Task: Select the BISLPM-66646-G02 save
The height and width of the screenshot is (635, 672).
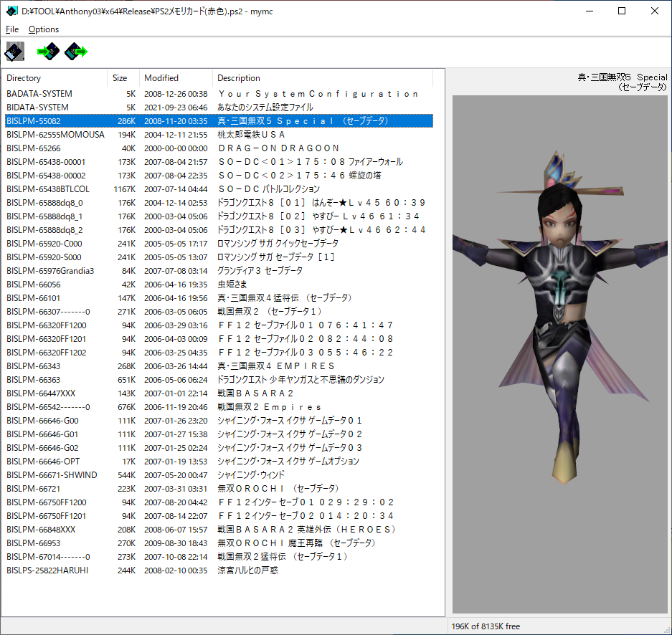Action: (219, 447)
